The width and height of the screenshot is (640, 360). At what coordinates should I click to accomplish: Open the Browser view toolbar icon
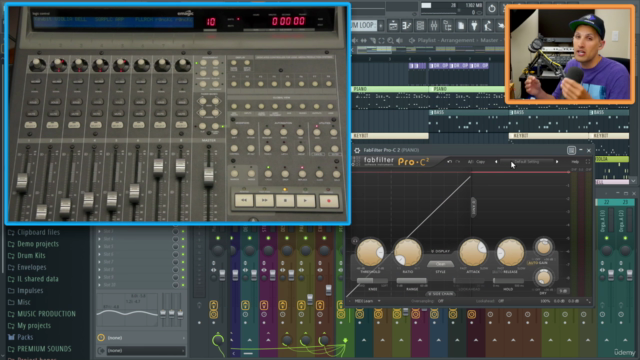coord(447,26)
